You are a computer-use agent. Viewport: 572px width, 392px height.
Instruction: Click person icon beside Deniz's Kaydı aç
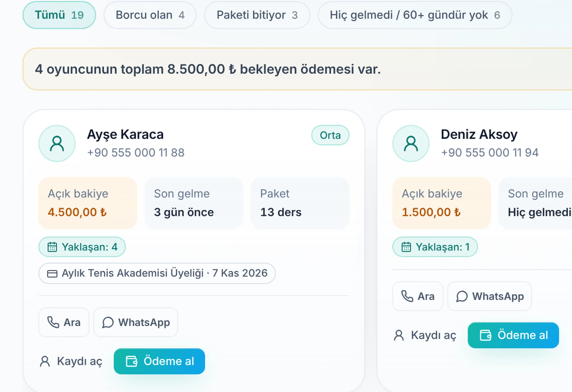tap(399, 335)
